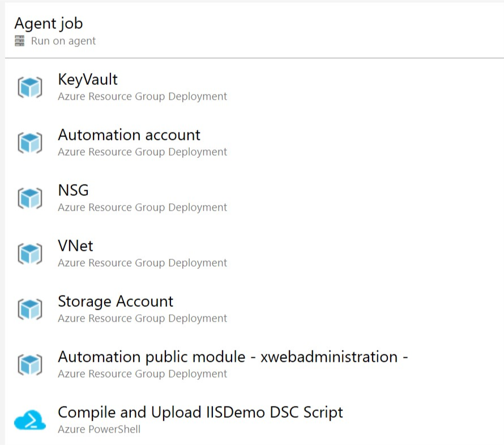Click the Run on agent subtitle
The image size is (504, 445).
(63, 41)
